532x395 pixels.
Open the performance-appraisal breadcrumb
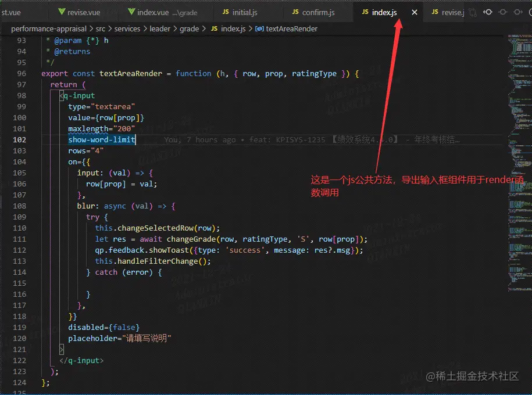point(48,29)
